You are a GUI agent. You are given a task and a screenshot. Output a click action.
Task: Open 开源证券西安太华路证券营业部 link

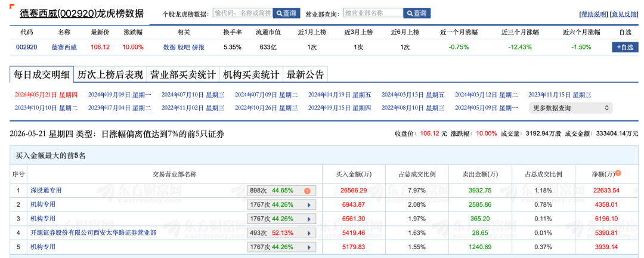[x=93, y=232]
